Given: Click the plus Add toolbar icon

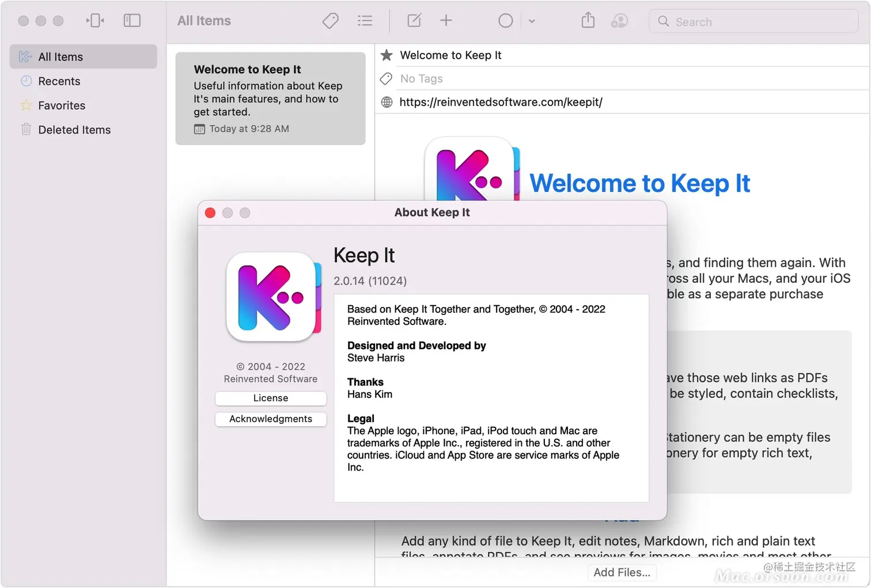Looking at the screenshot, I should click(446, 21).
